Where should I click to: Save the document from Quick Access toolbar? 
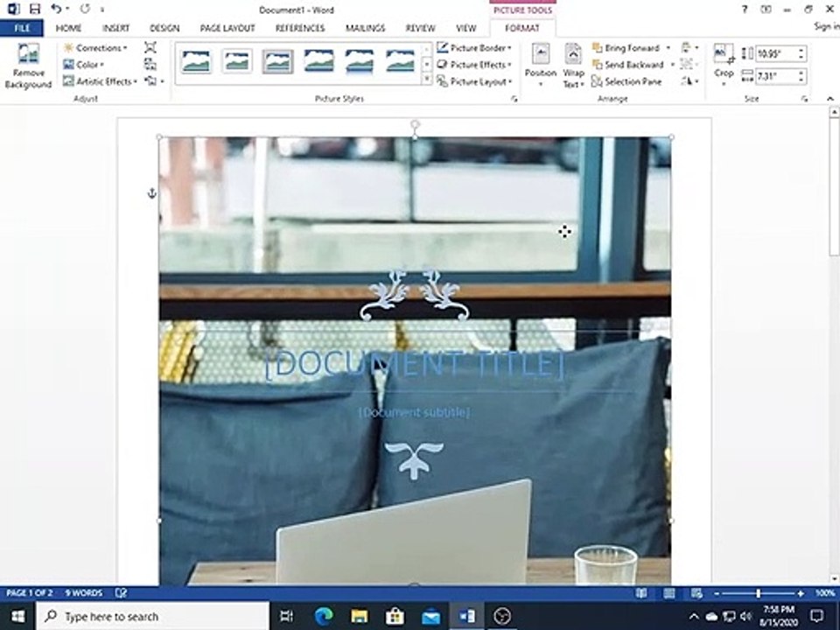[35, 9]
